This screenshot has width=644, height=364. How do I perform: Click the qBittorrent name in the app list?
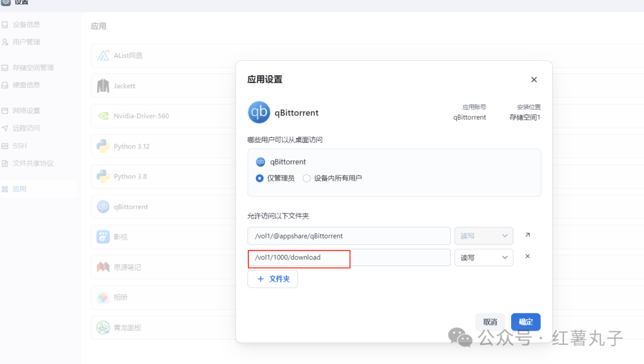click(131, 207)
